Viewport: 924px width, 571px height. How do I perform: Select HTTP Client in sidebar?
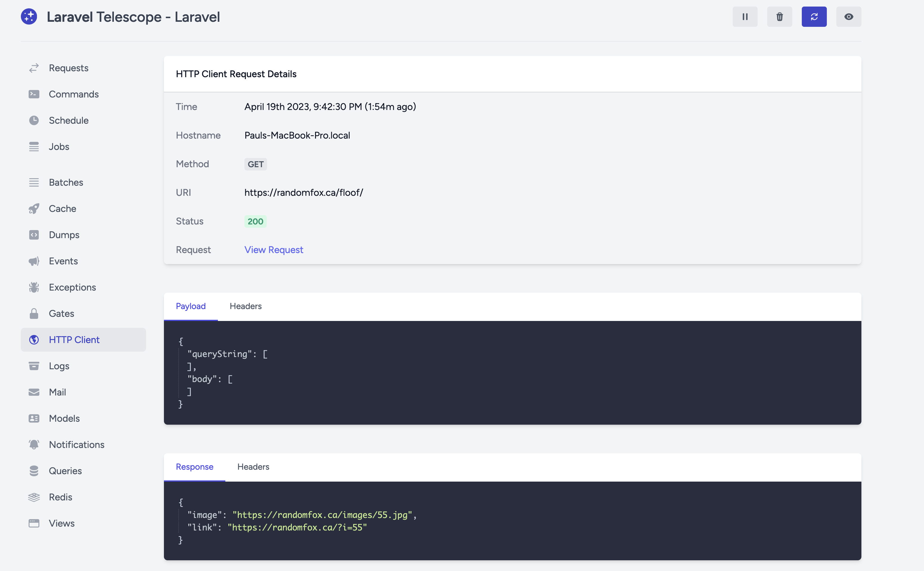tap(83, 340)
